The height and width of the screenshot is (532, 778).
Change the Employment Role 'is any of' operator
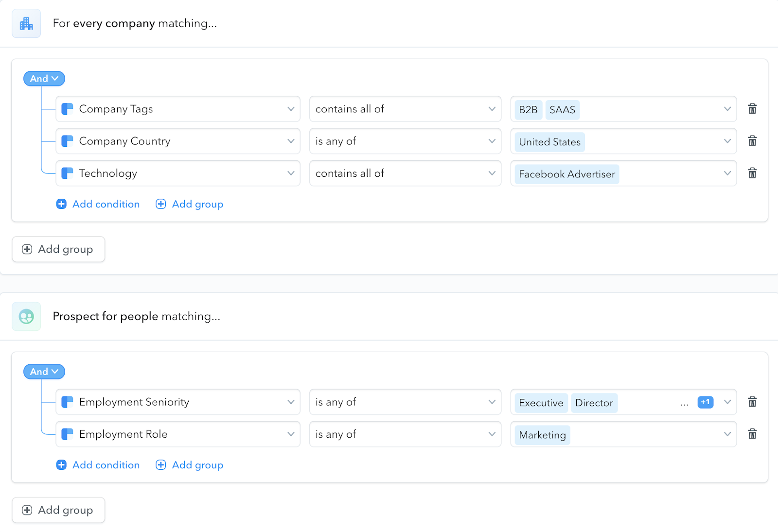tap(405, 434)
